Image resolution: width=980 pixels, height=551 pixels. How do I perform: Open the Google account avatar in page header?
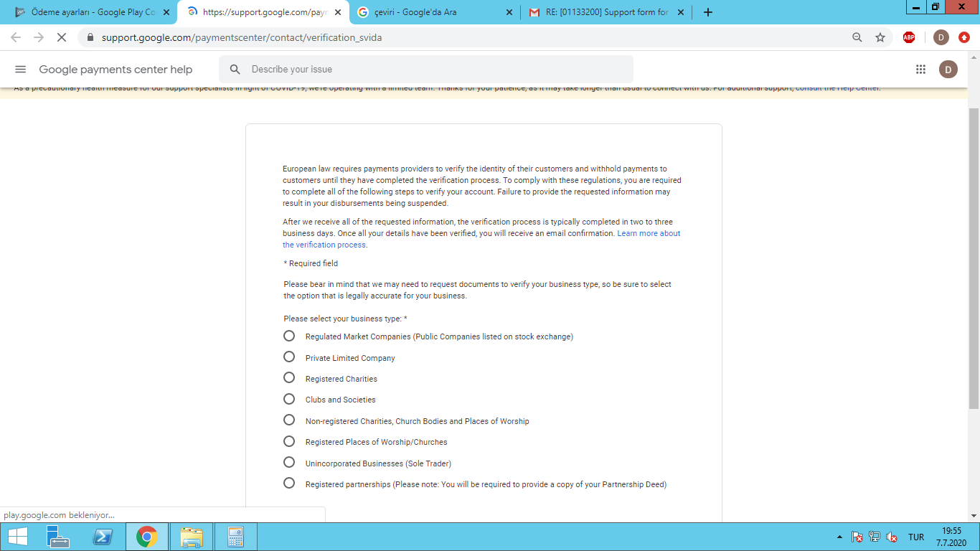tap(948, 70)
